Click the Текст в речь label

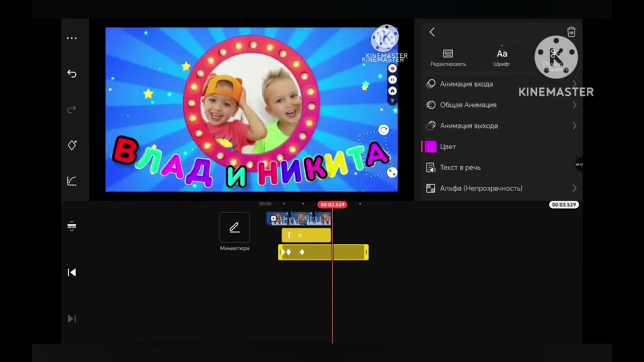(x=460, y=167)
